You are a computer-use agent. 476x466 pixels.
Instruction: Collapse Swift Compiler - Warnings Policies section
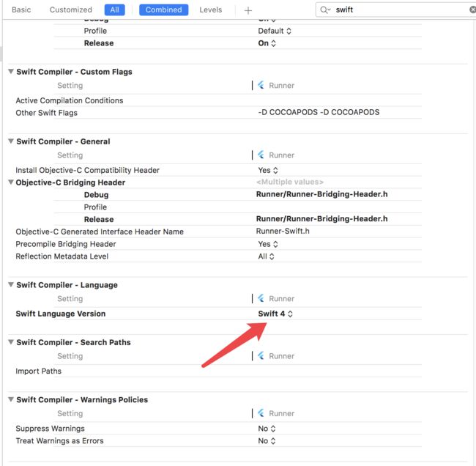[x=11, y=399]
